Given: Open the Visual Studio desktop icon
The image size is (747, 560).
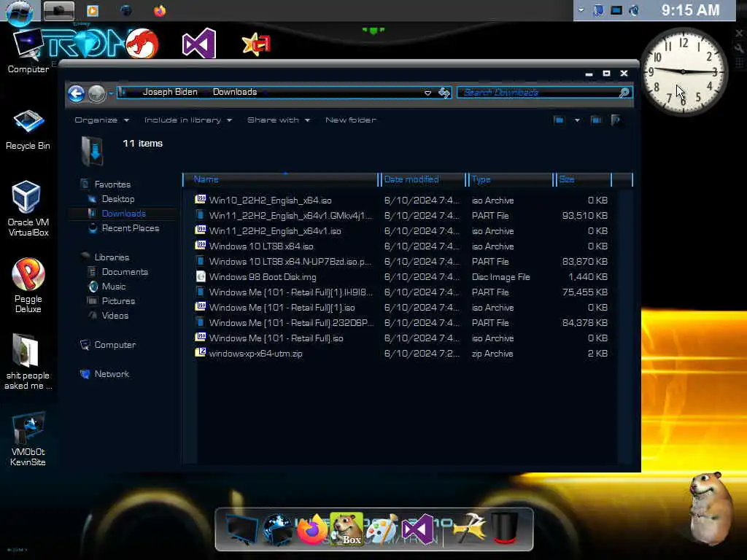Looking at the screenshot, I should coord(199,43).
